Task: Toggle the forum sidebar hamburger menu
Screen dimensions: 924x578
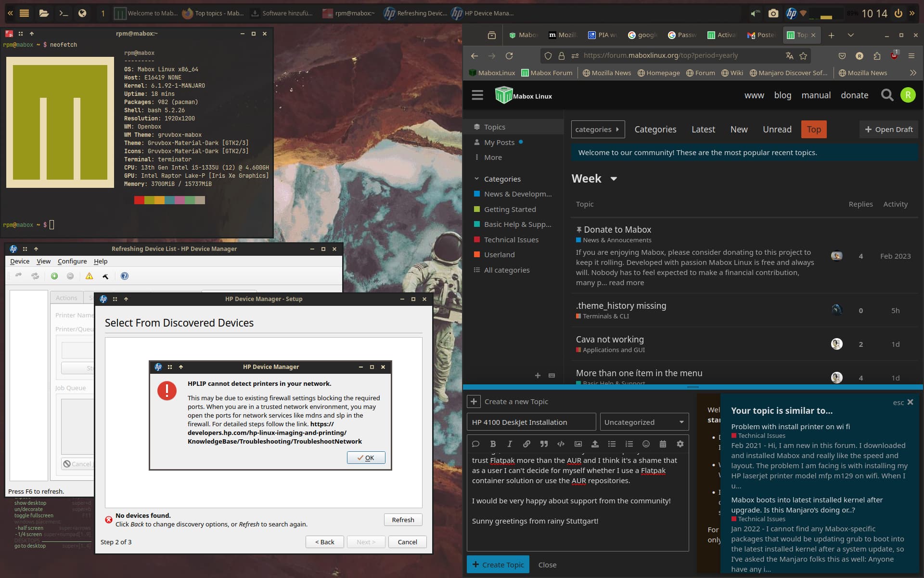Action: click(477, 95)
